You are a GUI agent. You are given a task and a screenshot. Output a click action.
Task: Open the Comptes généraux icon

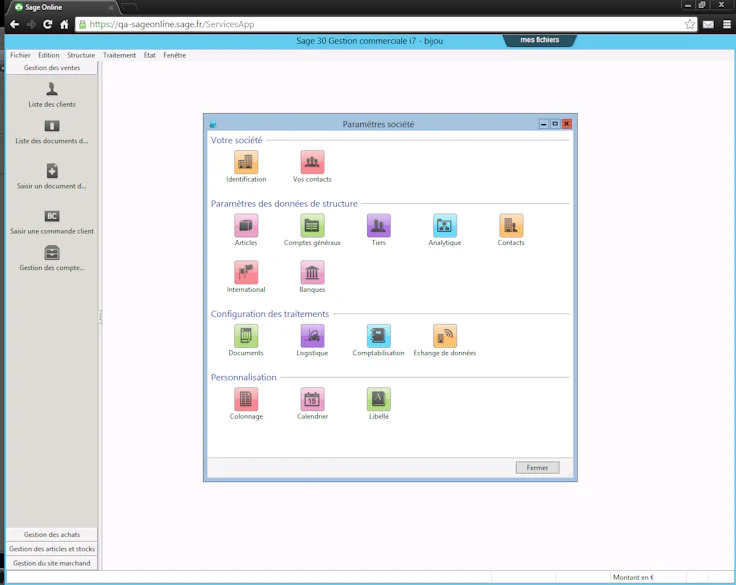(312, 226)
